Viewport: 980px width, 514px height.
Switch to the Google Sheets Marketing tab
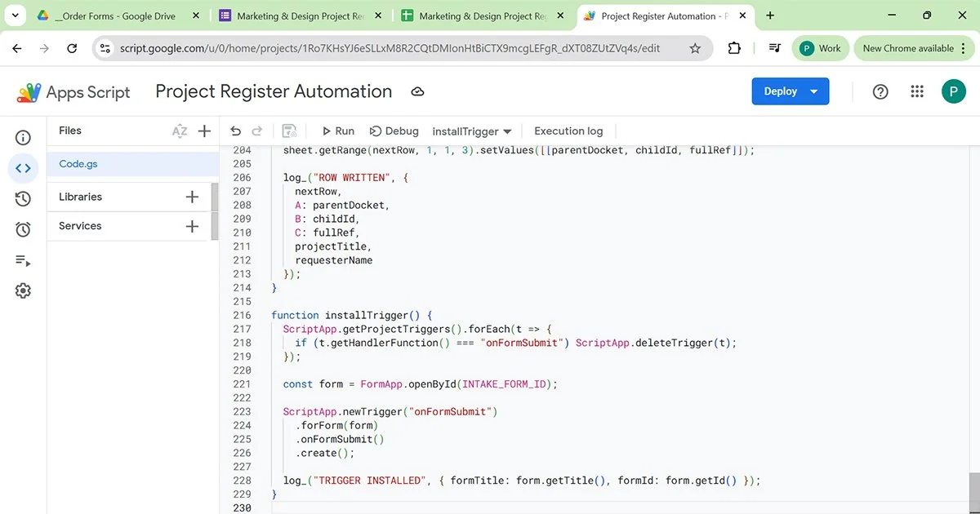tap(483, 16)
